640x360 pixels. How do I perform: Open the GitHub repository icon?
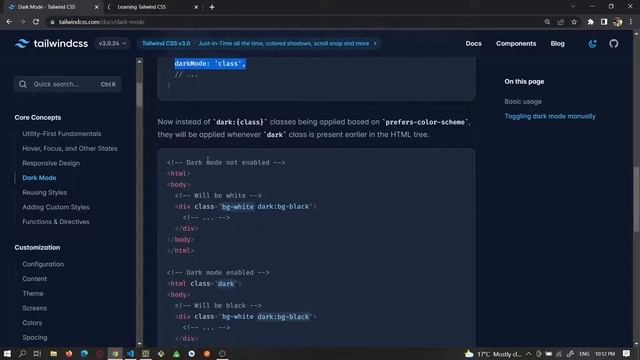613,44
